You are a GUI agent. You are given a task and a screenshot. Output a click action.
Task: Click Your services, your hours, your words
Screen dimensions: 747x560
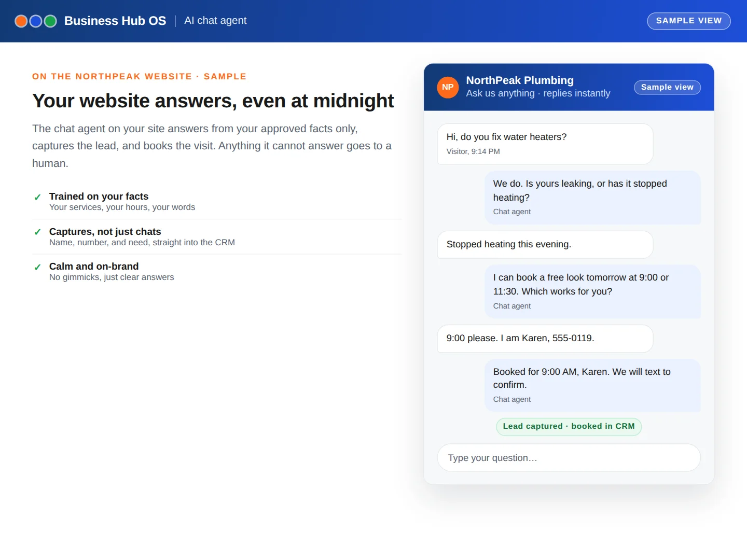pos(122,207)
